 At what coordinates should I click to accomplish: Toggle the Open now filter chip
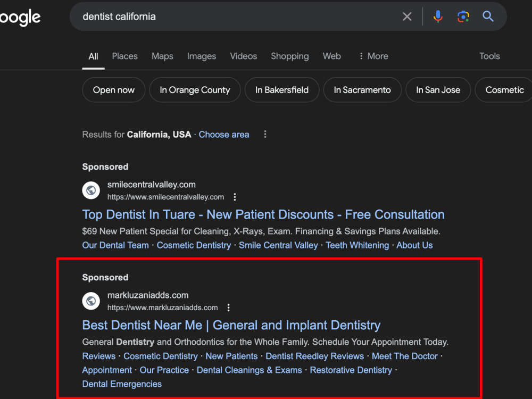click(x=114, y=90)
